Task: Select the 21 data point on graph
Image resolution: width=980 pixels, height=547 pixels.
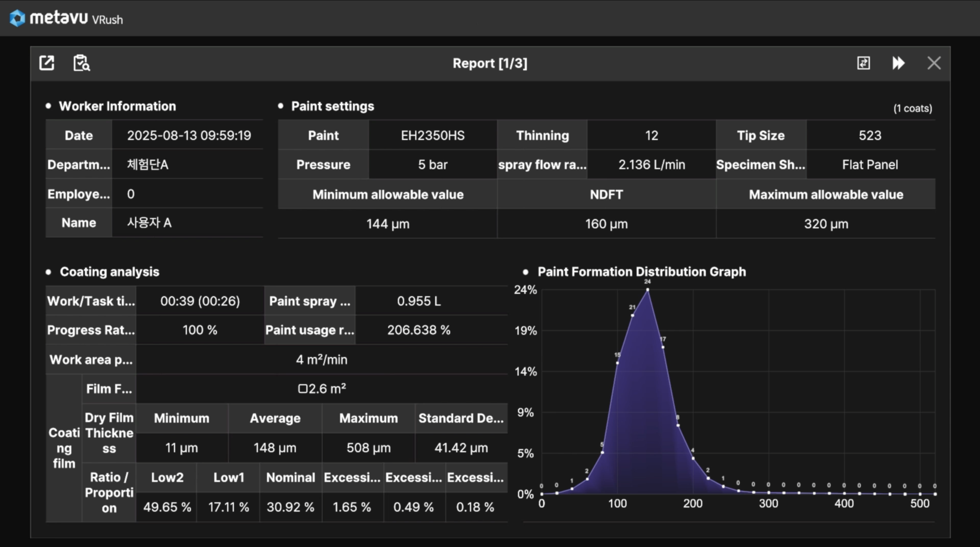Action: click(632, 315)
